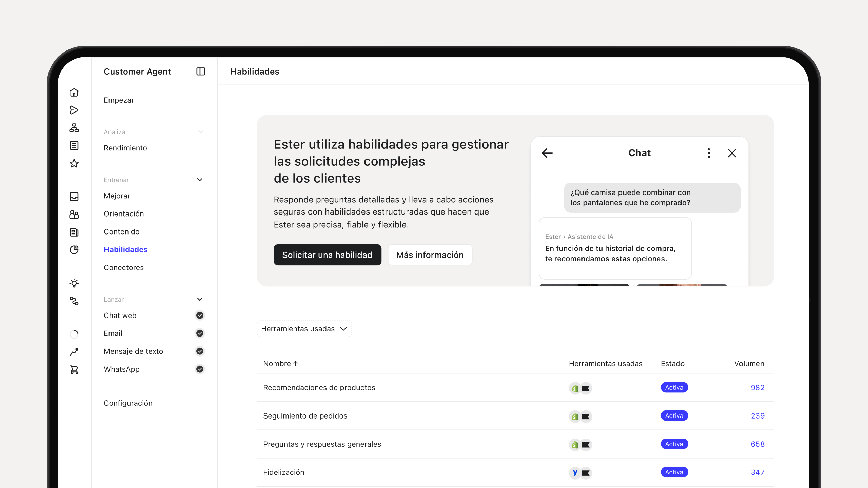868x488 pixels.
Task: Click the Volumen column header
Action: pyautogui.click(x=749, y=364)
